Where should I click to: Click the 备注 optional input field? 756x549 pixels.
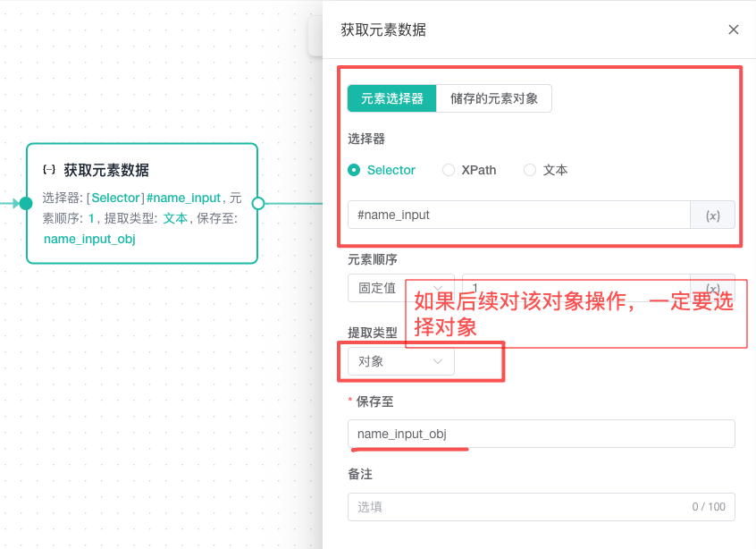coord(541,507)
